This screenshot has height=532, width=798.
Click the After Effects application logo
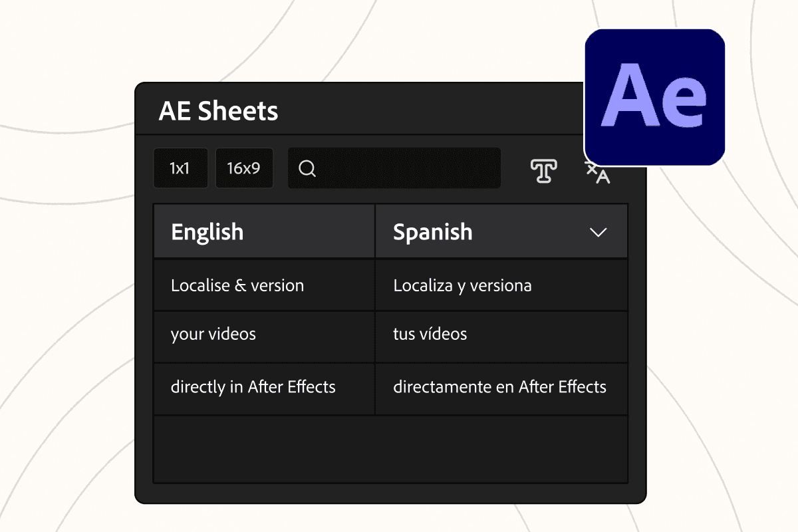pyautogui.click(x=654, y=96)
